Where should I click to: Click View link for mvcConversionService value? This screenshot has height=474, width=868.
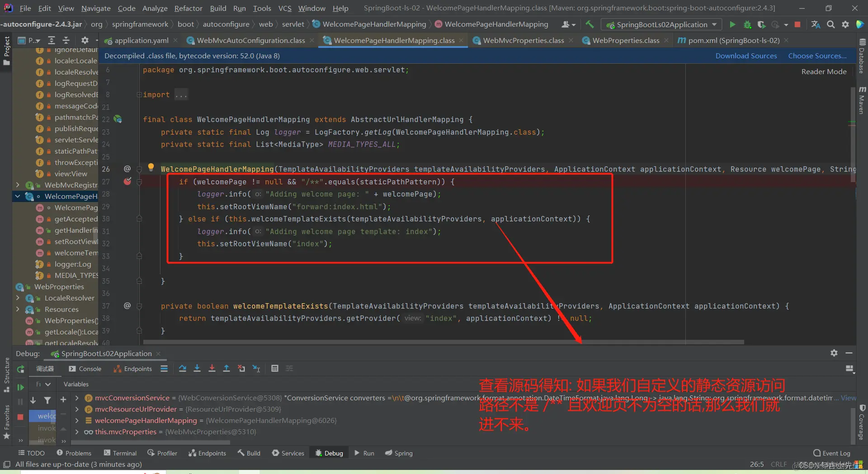(848, 398)
